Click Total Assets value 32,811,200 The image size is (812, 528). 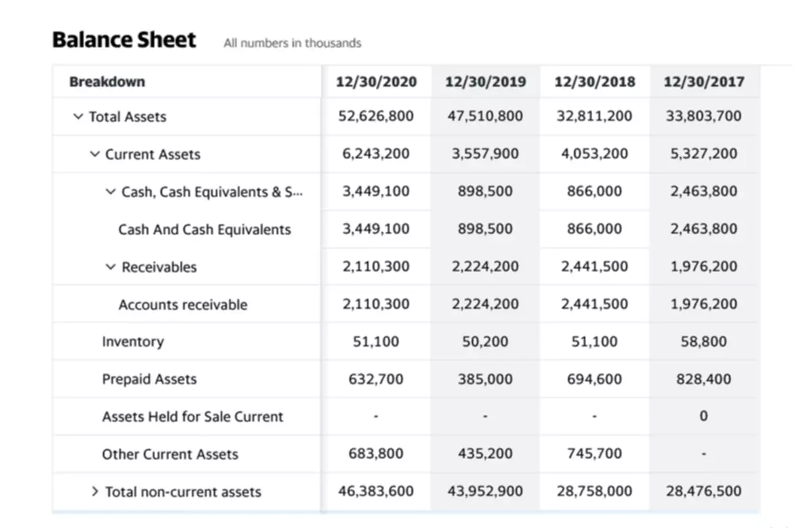tap(595, 116)
